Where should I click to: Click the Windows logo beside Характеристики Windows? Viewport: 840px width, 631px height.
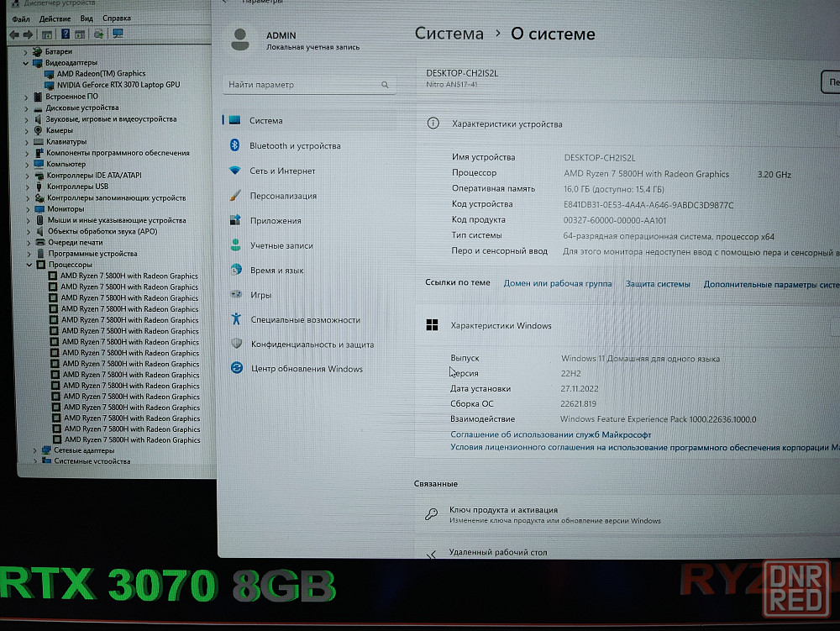(x=432, y=325)
